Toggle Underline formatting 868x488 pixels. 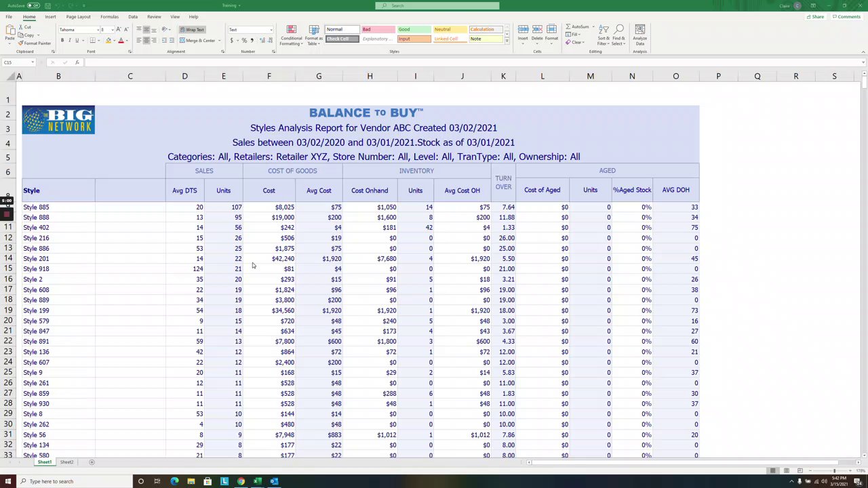click(77, 41)
